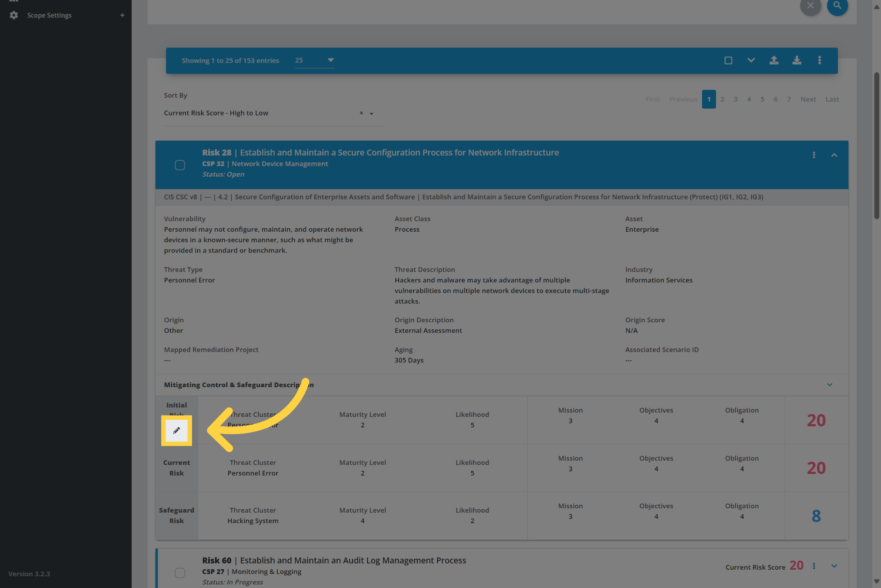This screenshot has width=881, height=588.
Task: Go to page 7
Action: 789,99
